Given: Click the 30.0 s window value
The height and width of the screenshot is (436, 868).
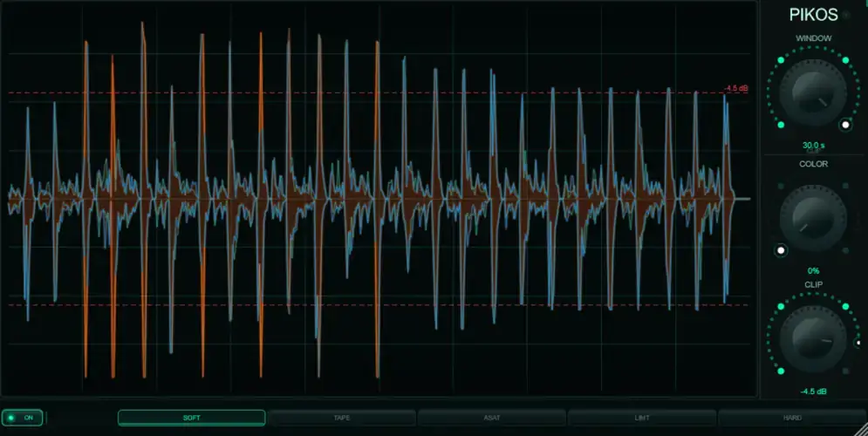Looking at the screenshot, I should tap(813, 146).
